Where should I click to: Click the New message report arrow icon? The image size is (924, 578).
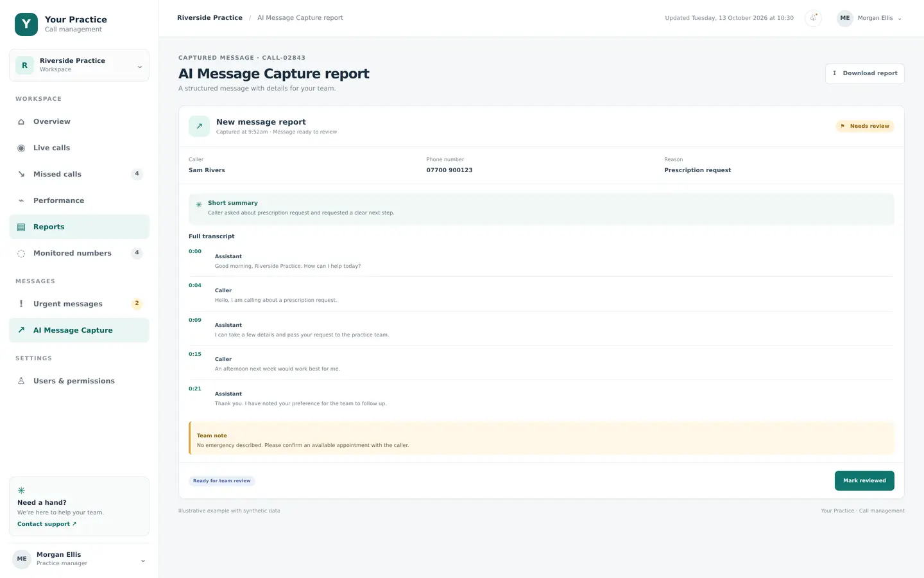[x=199, y=127]
